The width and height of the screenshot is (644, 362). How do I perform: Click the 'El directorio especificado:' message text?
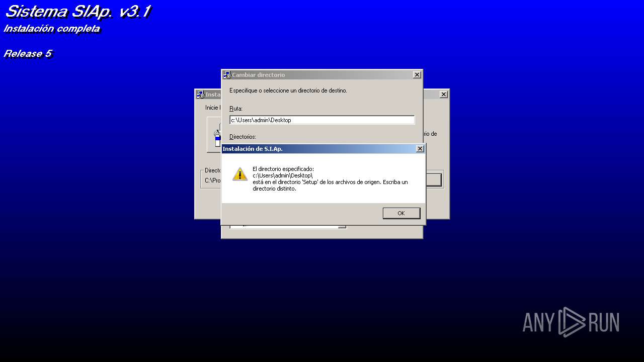[x=283, y=169]
